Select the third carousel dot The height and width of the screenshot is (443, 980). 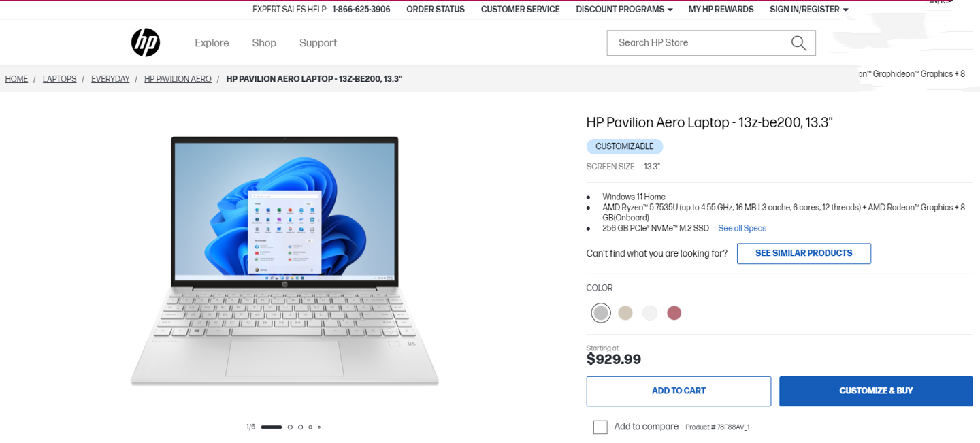pyautogui.click(x=300, y=427)
